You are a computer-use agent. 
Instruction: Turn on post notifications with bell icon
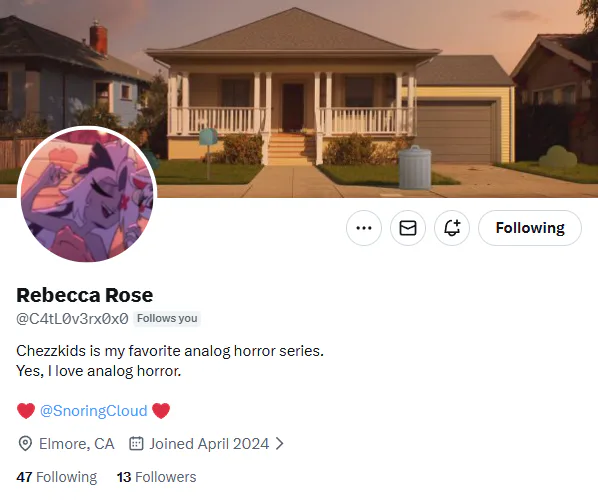click(x=452, y=228)
